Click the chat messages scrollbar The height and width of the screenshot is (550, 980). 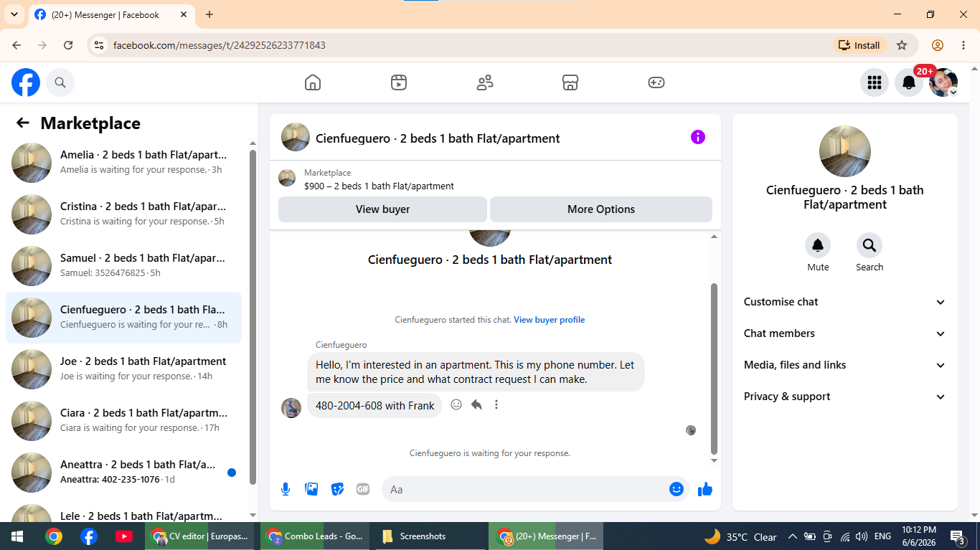point(714,369)
